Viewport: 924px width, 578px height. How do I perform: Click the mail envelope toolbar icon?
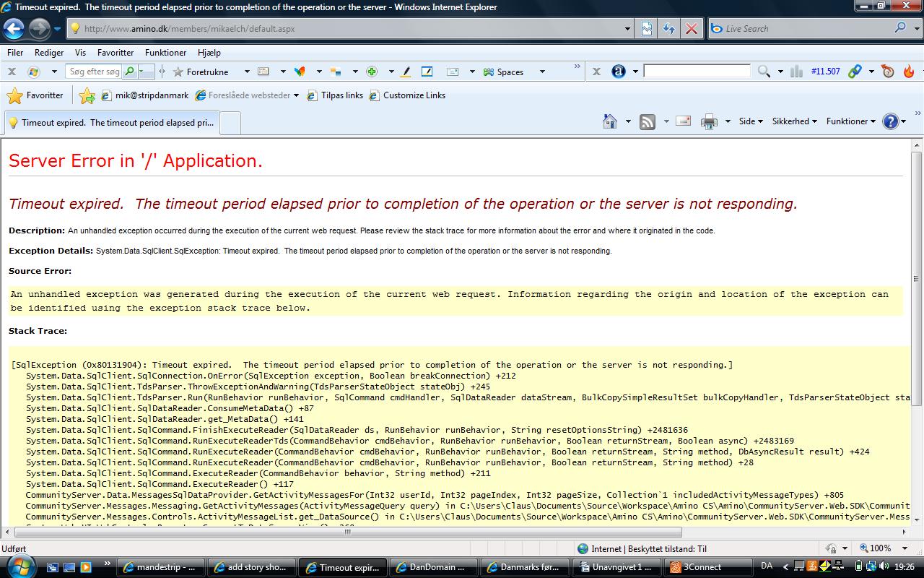click(453, 72)
